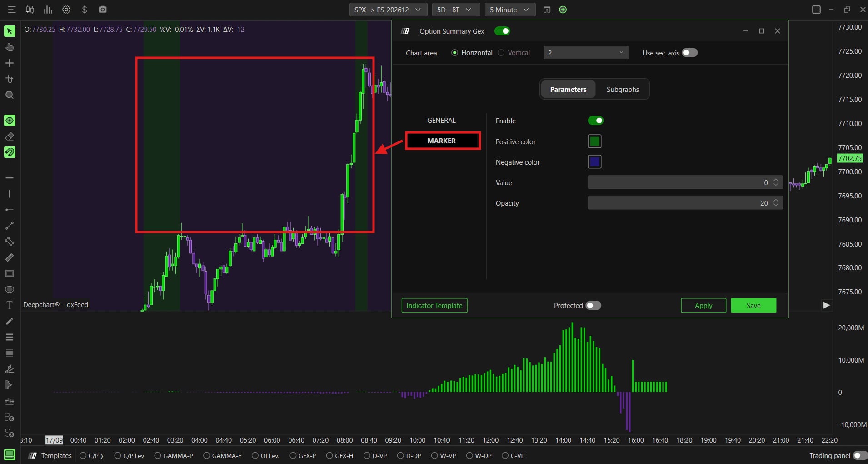Click the Apply button
Image resolution: width=868 pixels, height=464 pixels.
[703, 305]
